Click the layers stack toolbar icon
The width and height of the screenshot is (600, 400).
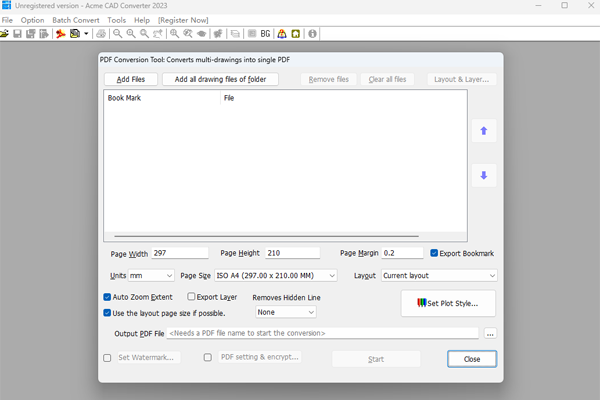pos(235,34)
